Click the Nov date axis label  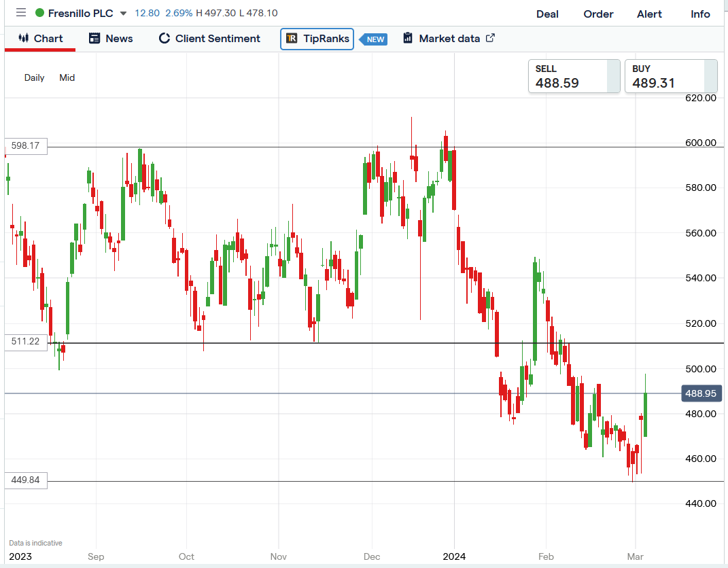coord(279,556)
